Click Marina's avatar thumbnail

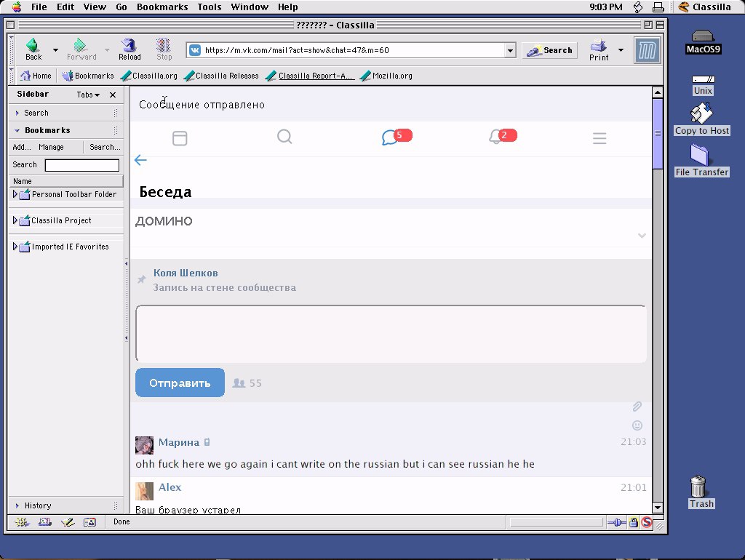click(145, 446)
